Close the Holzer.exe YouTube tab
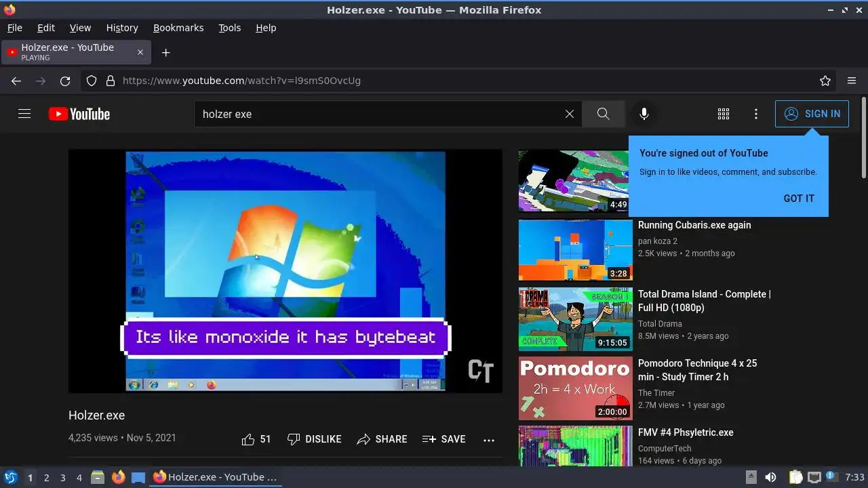 140,52
